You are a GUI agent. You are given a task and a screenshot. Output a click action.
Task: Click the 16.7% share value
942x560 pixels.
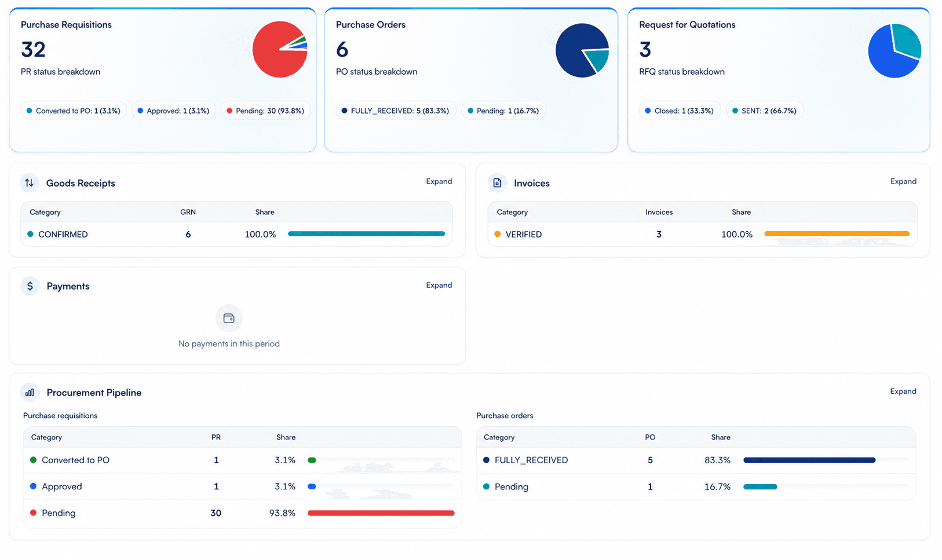click(717, 487)
